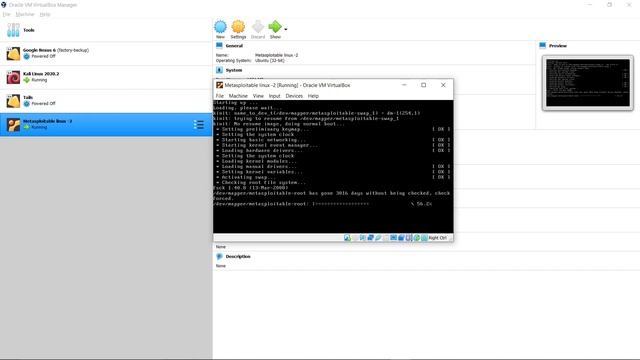
Task: Click the Name value Metasploitable linux -2
Action: coord(276,55)
